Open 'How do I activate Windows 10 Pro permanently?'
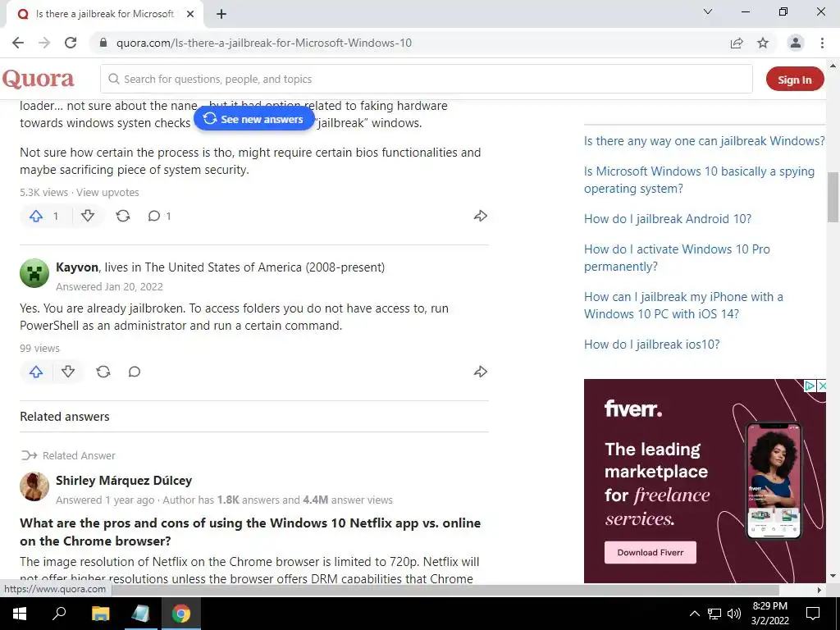Image resolution: width=840 pixels, height=630 pixels. point(677,258)
